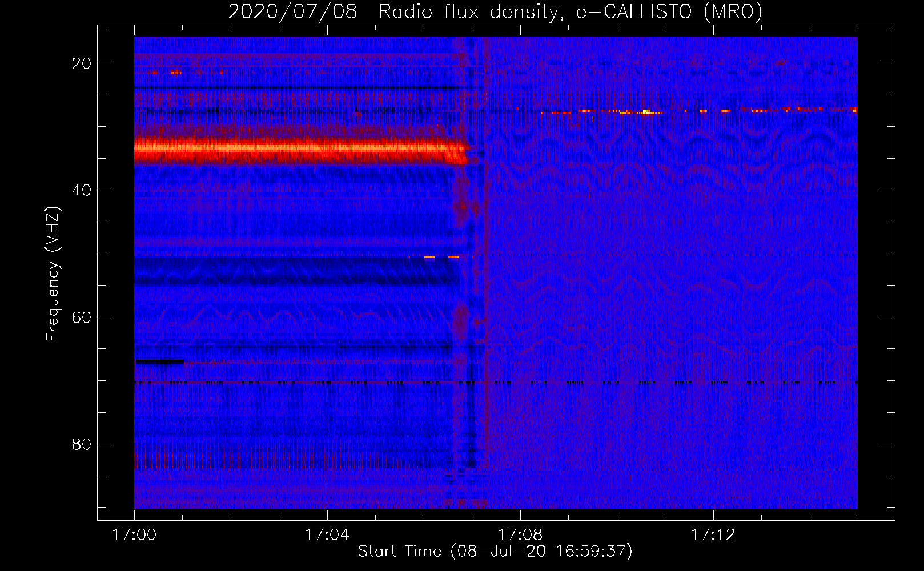Viewport: 924px width, 571px height.
Task: Click the 80 frequency tick label
Action: click(x=82, y=444)
